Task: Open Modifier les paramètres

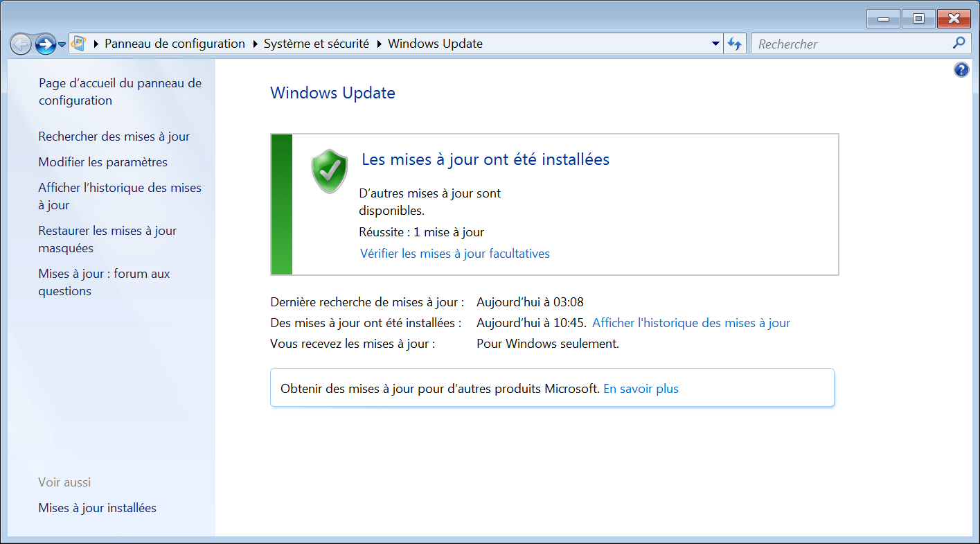Action: [103, 162]
